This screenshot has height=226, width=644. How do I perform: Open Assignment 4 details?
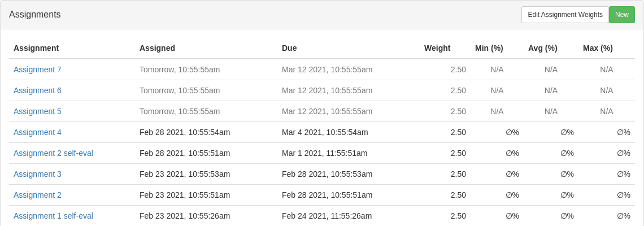37,132
